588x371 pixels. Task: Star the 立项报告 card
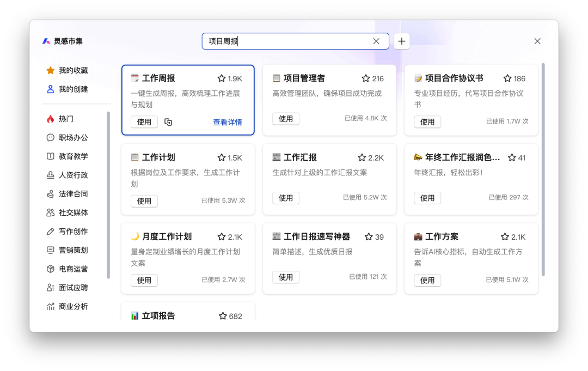click(x=223, y=316)
